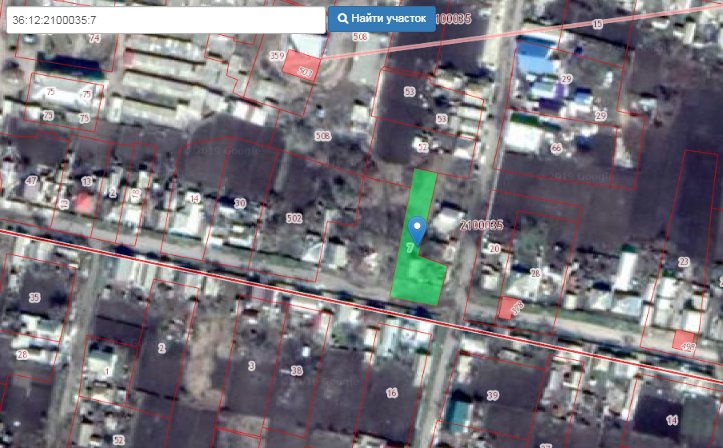Click the magnifier icon in search button
This screenshot has height=448, width=723.
[x=342, y=19]
